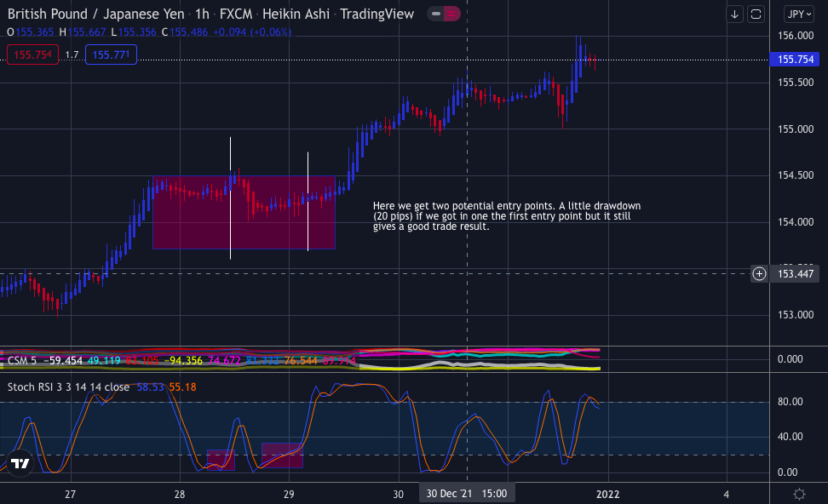Click the pink wavy half of the pill toggle
The height and width of the screenshot is (504, 828).
pos(452,14)
